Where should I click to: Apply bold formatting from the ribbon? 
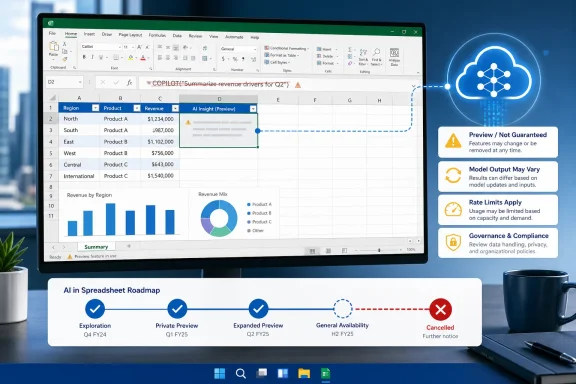84,57
